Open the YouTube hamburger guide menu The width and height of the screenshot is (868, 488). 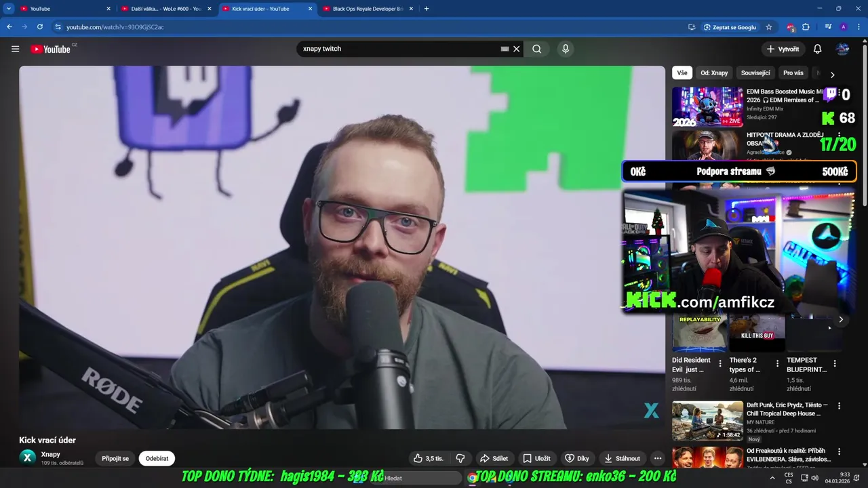pos(15,49)
